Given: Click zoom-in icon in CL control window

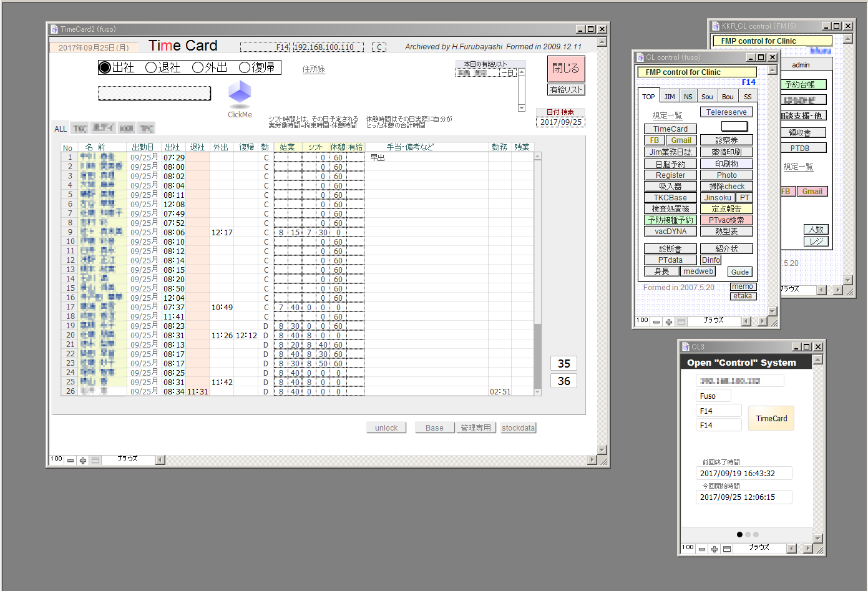Looking at the screenshot, I should coord(669,322).
